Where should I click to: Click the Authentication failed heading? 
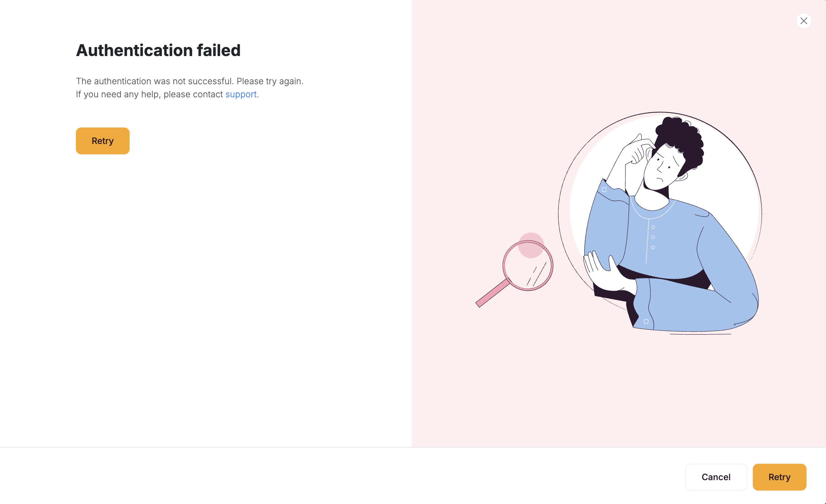click(x=158, y=50)
